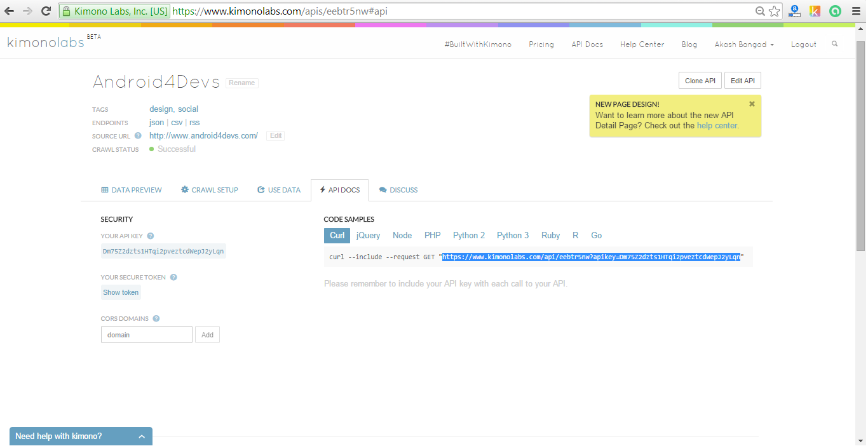Click the browser forward arrow
868x446 pixels.
pyautogui.click(x=27, y=11)
